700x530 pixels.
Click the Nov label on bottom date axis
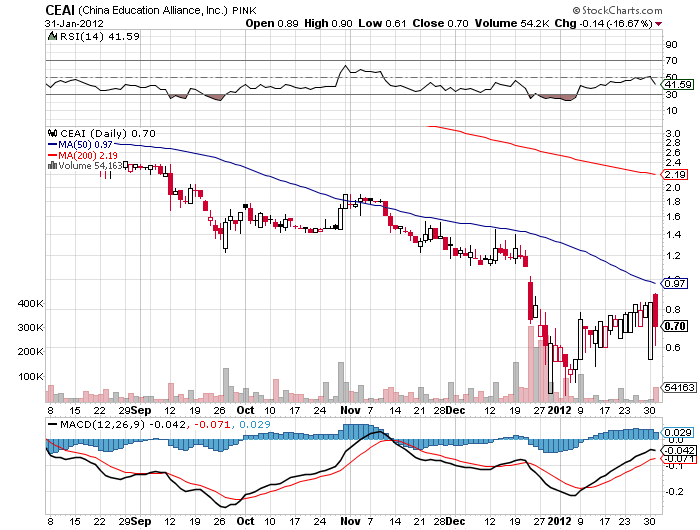[350, 521]
